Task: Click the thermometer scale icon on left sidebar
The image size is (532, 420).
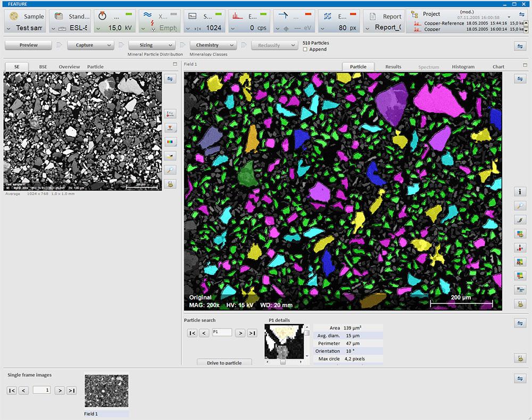Action: click(170, 113)
